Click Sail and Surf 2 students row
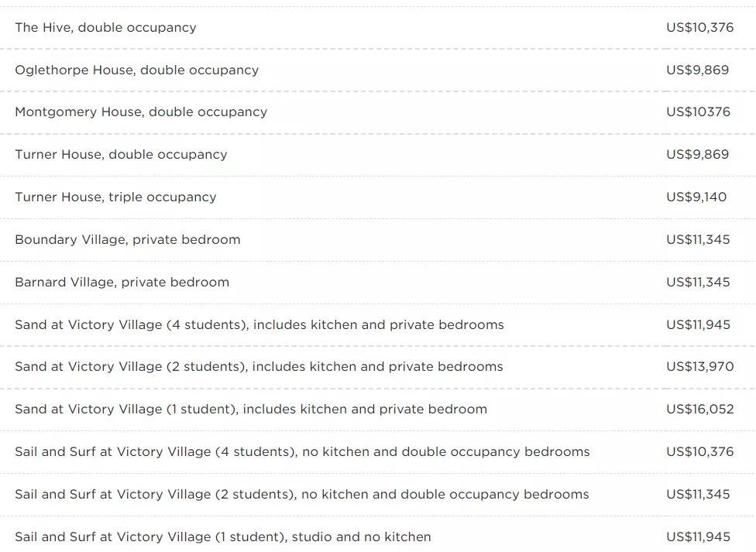756x552 pixels. pyautogui.click(x=377, y=494)
